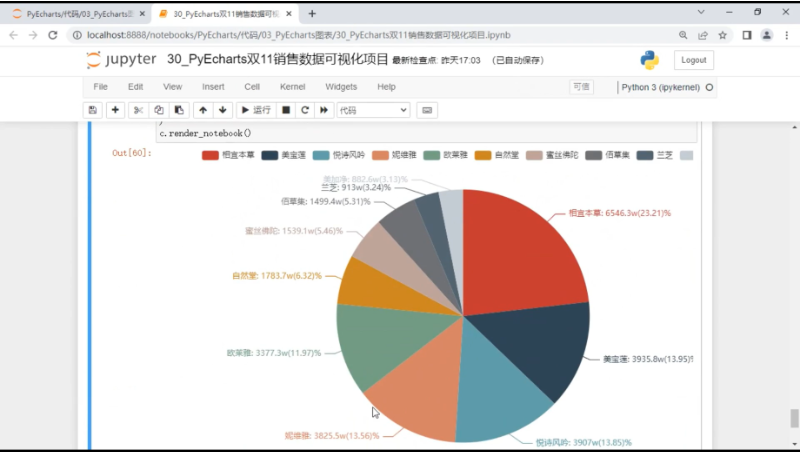The height and width of the screenshot is (453, 800).
Task: Open a new browser tab
Action: point(312,14)
